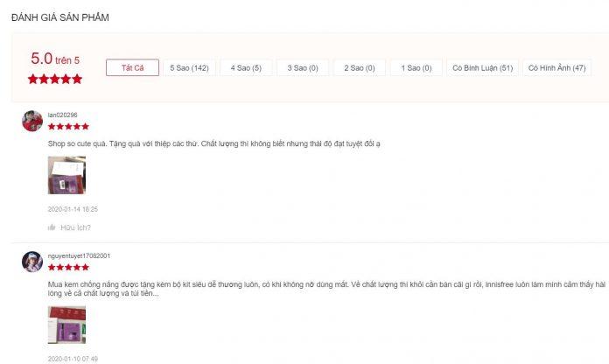
Task: Click the "ĐÁNH GIÁ SẢN PHẨM" heading
Action: click(x=60, y=17)
